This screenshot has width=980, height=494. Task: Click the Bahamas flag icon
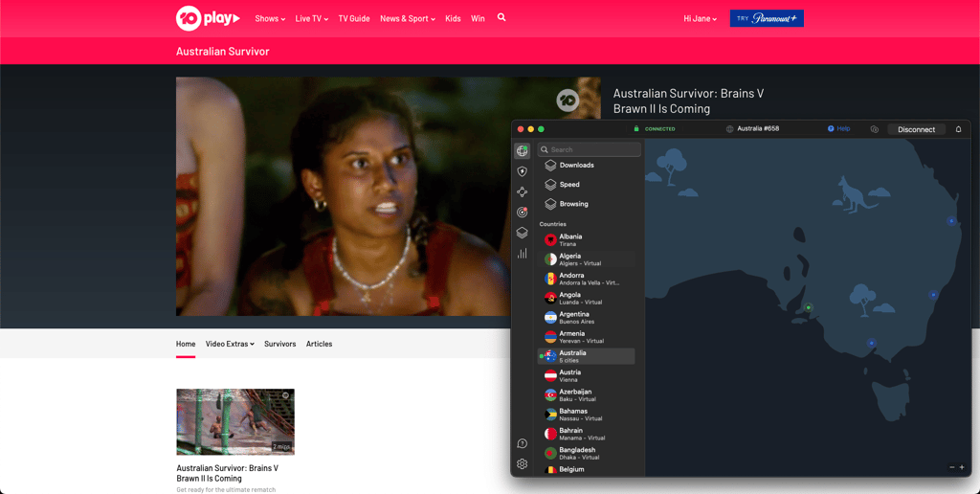coord(550,415)
